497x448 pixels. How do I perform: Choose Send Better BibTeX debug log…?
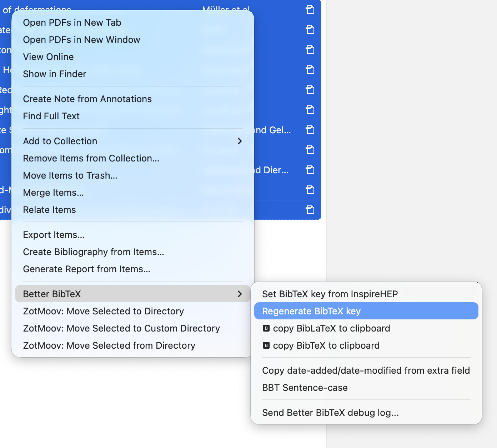coord(366,413)
